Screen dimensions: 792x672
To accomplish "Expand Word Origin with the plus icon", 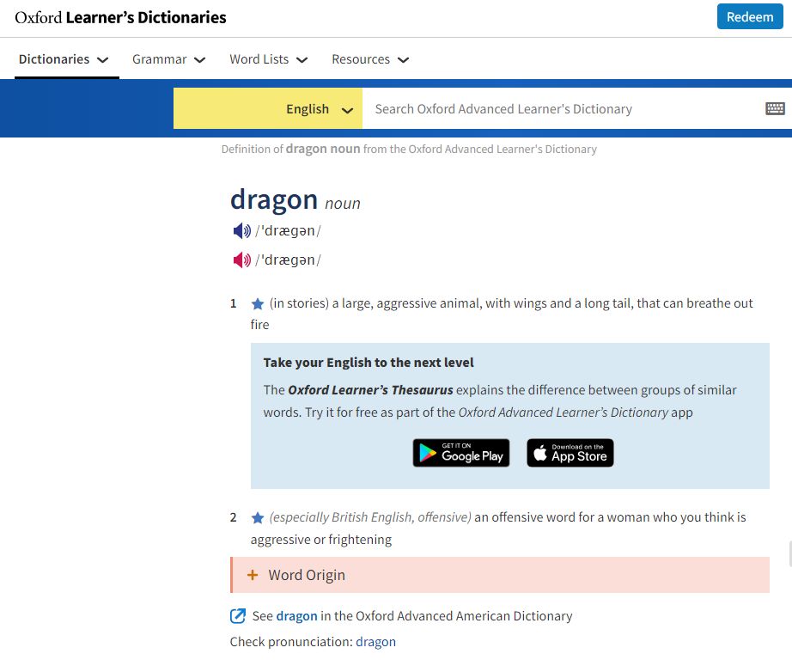I will pos(253,575).
